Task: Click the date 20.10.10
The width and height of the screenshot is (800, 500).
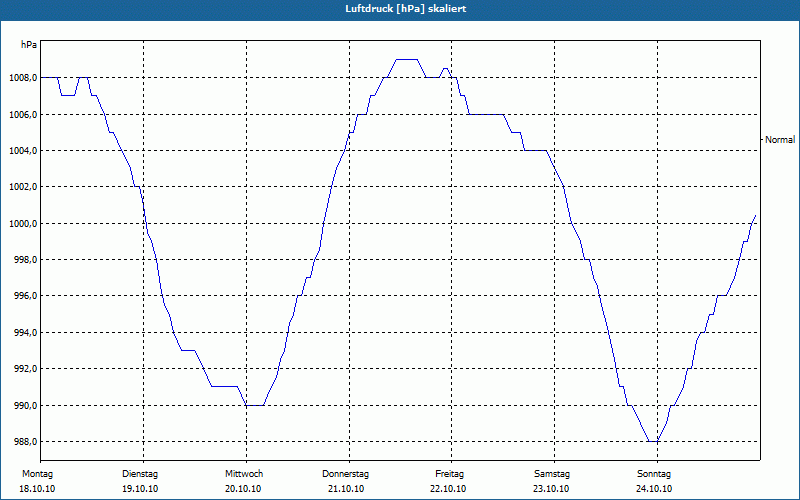Action: tap(243, 489)
